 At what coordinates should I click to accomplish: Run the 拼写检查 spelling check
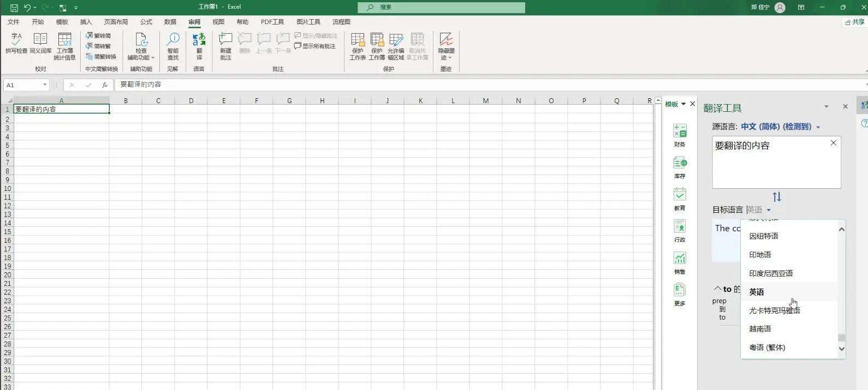(16, 43)
